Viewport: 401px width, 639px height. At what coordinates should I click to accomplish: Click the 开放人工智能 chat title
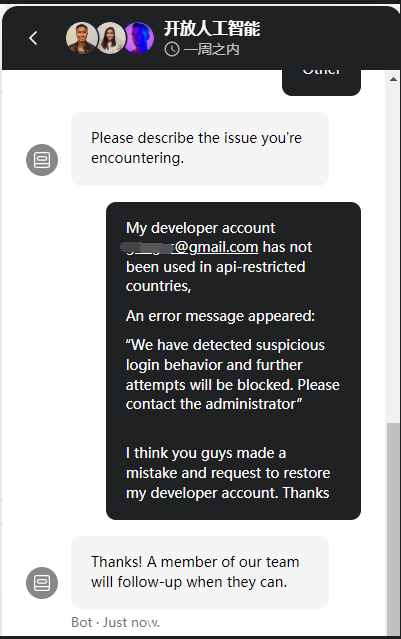[x=212, y=29]
